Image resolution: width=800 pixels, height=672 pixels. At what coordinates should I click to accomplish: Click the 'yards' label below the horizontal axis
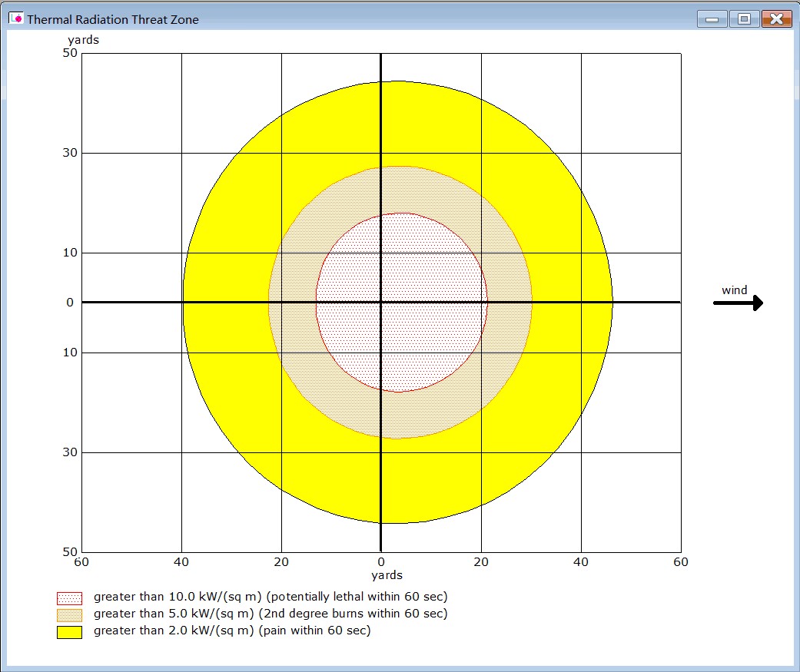[x=387, y=576]
